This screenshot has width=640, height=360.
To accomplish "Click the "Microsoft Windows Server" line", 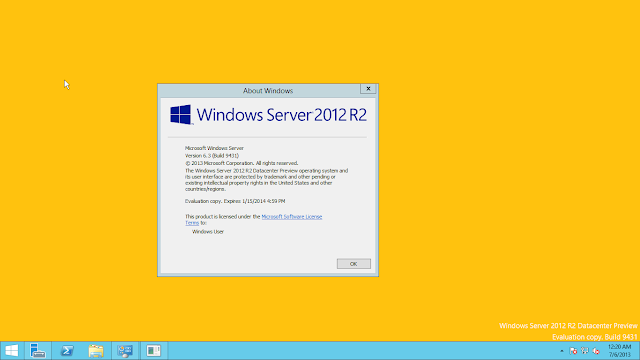I will pos(214,148).
